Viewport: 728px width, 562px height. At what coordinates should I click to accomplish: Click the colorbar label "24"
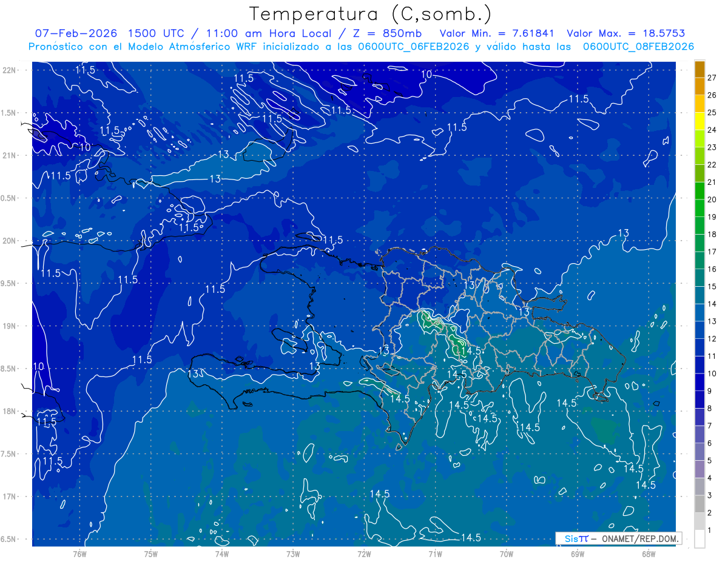(712, 130)
